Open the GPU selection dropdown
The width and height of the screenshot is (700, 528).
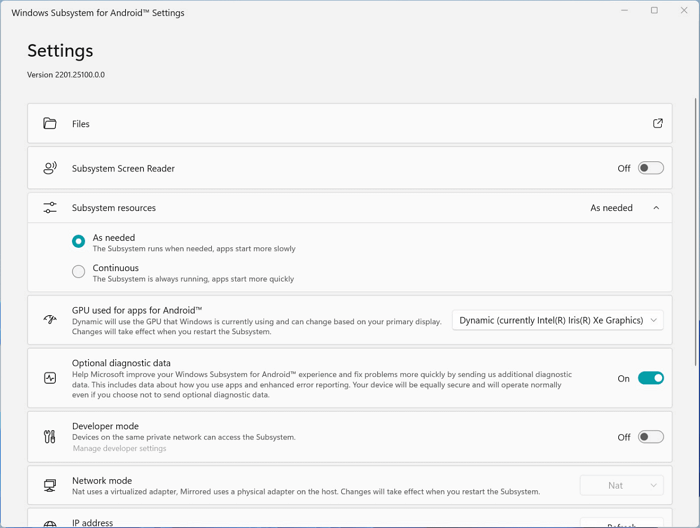(558, 320)
